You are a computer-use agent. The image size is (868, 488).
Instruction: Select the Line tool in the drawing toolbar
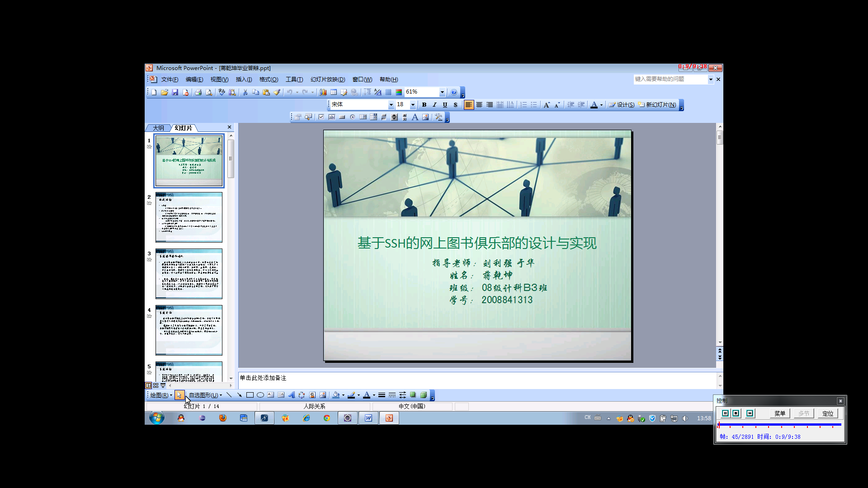click(229, 395)
